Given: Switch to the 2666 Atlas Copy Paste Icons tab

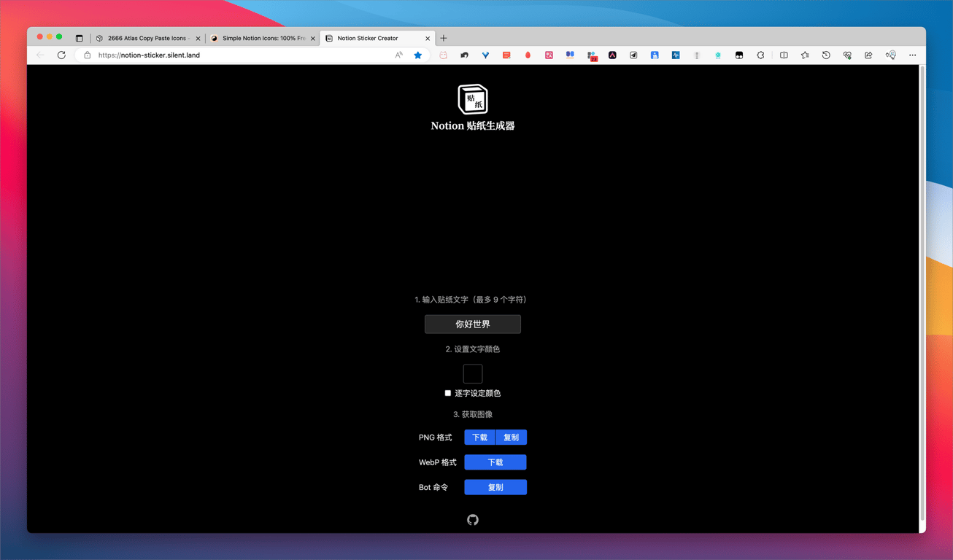Looking at the screenshot, I should click(146, 38).
